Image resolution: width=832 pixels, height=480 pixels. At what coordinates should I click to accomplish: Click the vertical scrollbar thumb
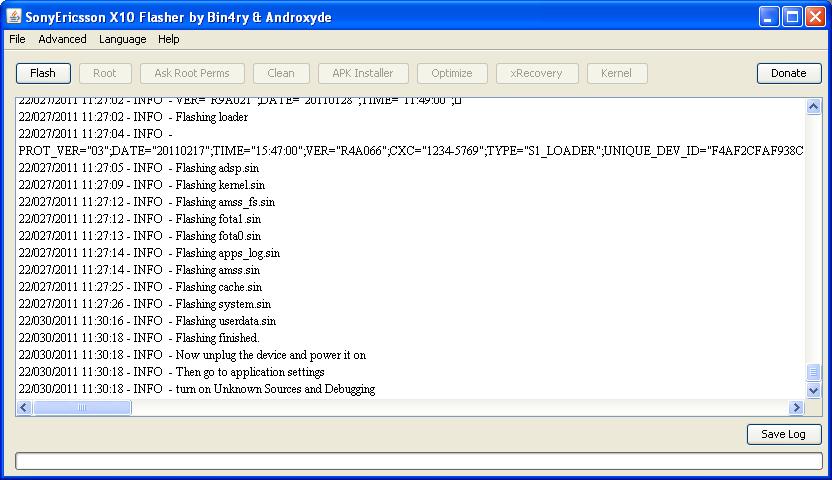click(813, 372)
